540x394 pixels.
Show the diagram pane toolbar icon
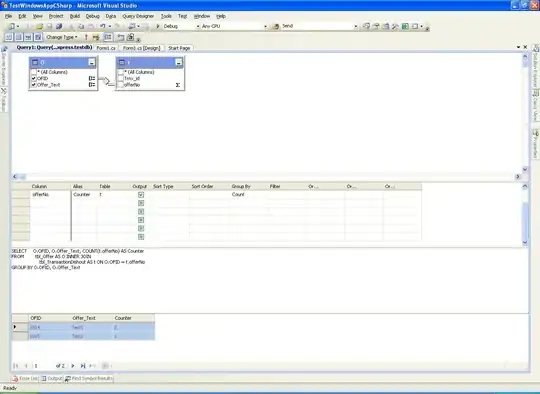pyautogui.click(x=9, y=37)
